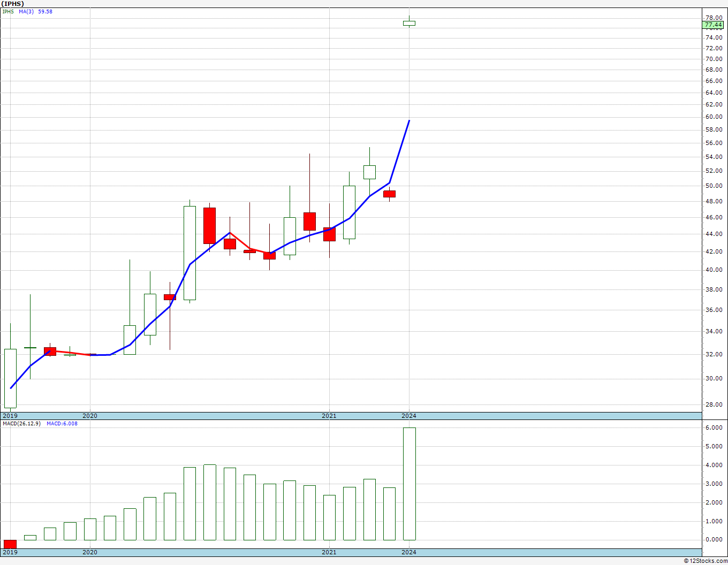Click 2024 on the MACD time axis

point(409,552)
